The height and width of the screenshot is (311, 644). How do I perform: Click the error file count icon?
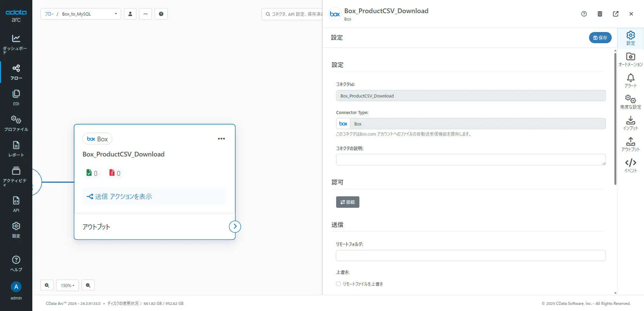click(112, 173)
